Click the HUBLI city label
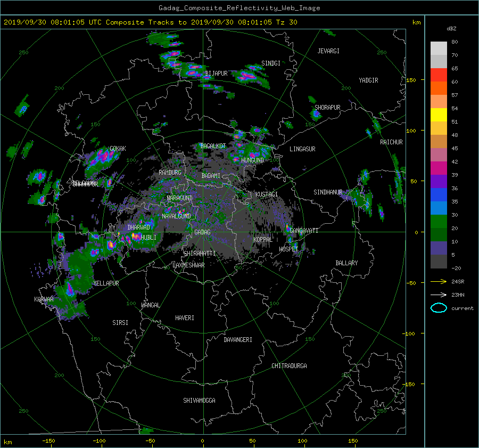 [x=148, y=238]
